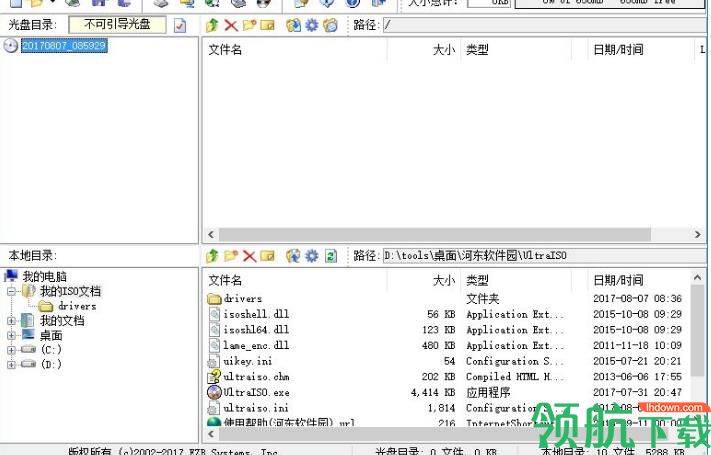Expand the 我的文档 tree node

(x=12, y=321)
